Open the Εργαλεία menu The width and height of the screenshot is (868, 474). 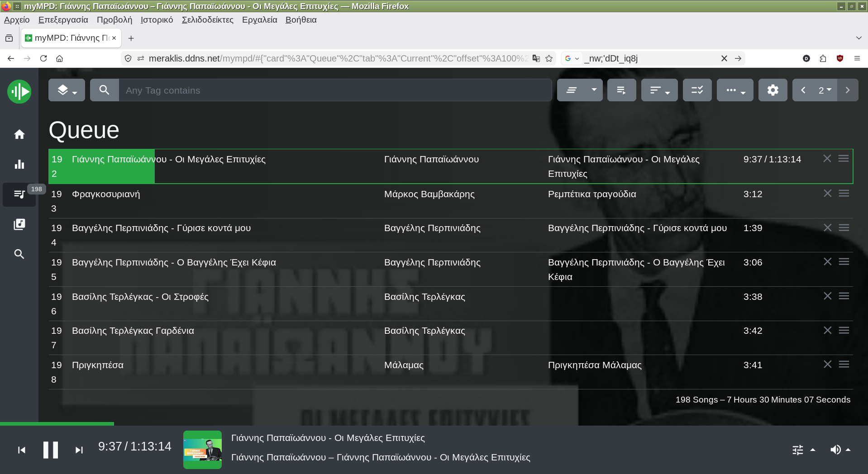(259, 20)
